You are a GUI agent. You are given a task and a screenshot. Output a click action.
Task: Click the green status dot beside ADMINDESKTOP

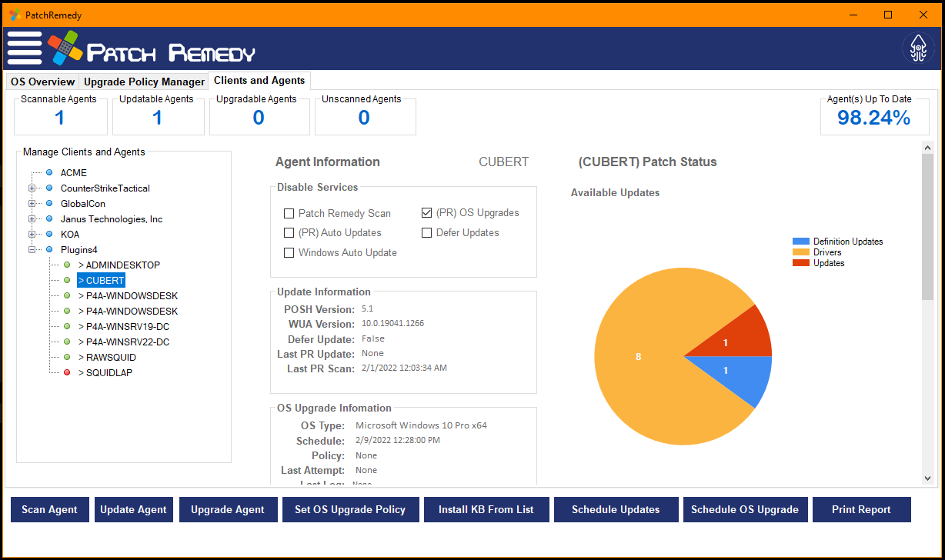[x=68, y=265]
